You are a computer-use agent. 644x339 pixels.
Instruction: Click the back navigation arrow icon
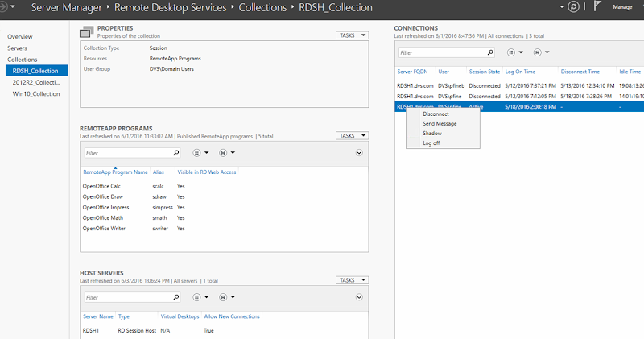coord(3,7)
